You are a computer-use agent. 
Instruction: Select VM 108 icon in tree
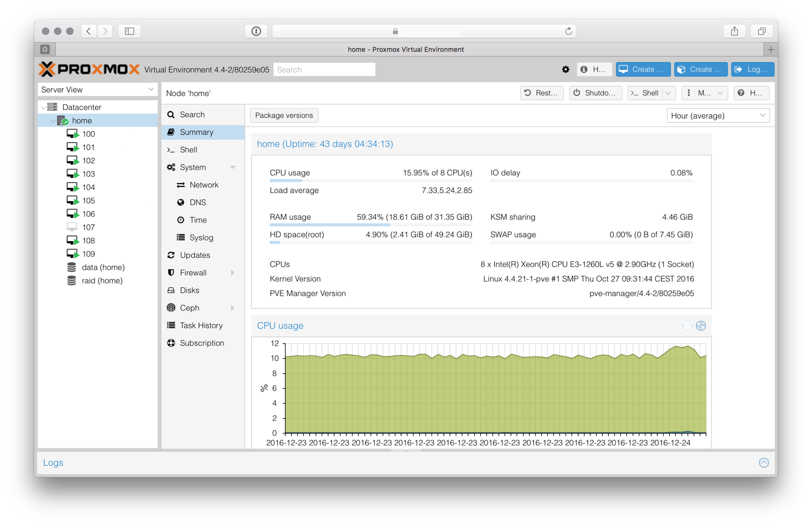tap(73, 241)
